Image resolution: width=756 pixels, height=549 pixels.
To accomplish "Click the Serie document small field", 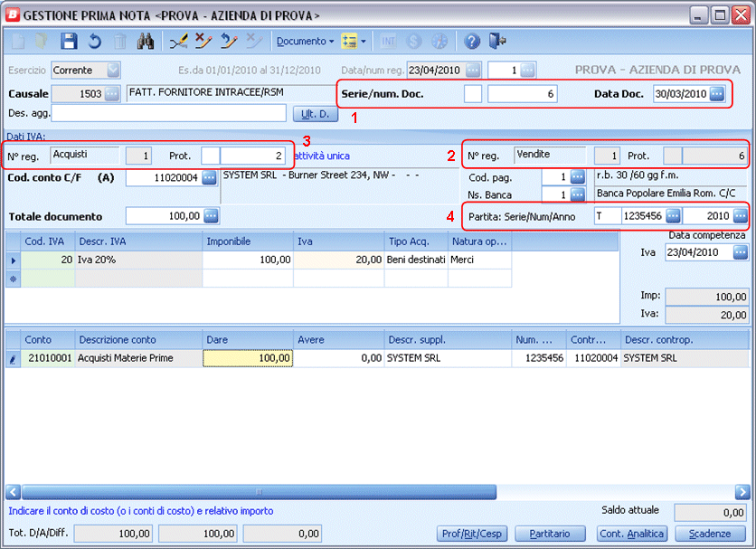I will pos(472,93).
